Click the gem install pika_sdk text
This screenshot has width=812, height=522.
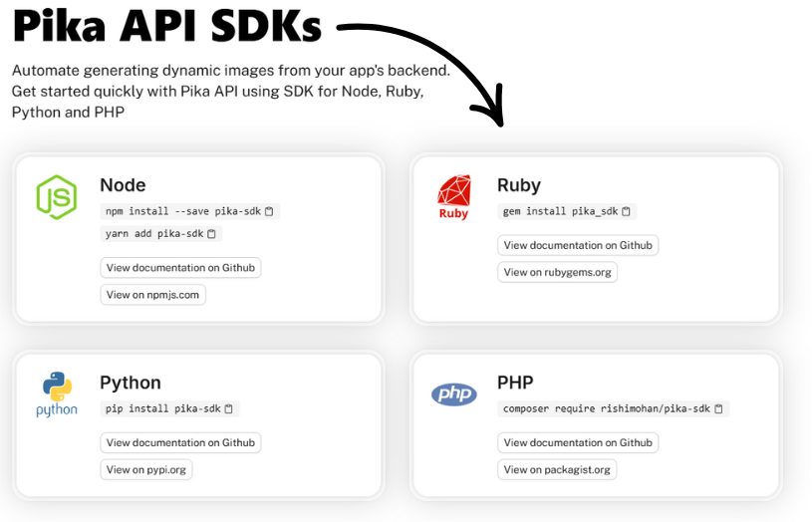point(560,211)
